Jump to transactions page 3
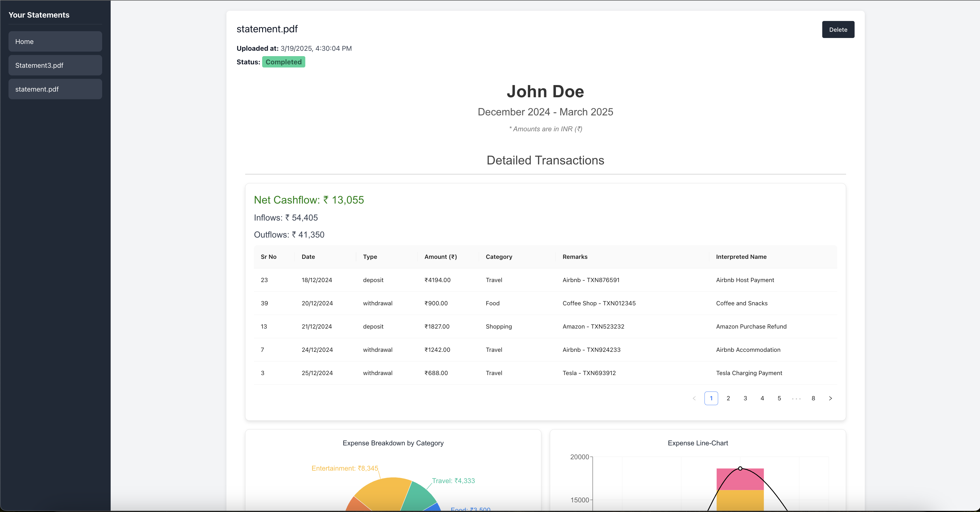The height and width of the screenshot is (512, 980). 745,398
